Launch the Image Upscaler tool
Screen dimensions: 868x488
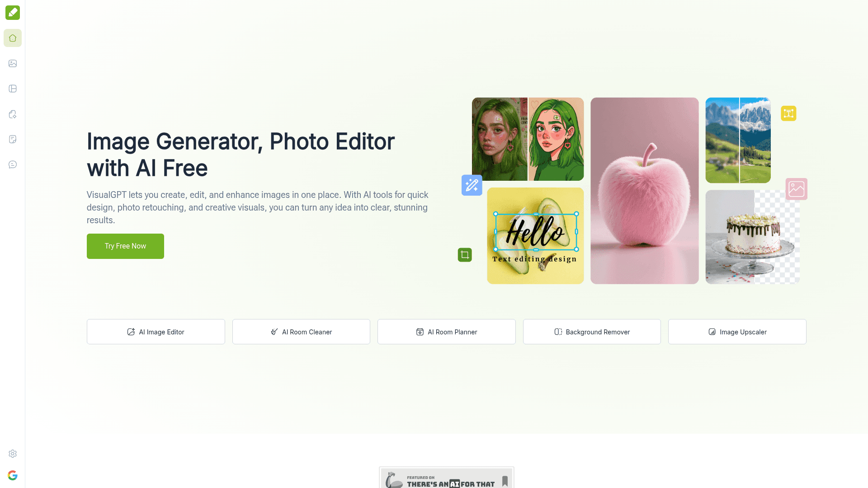(737, 332)
